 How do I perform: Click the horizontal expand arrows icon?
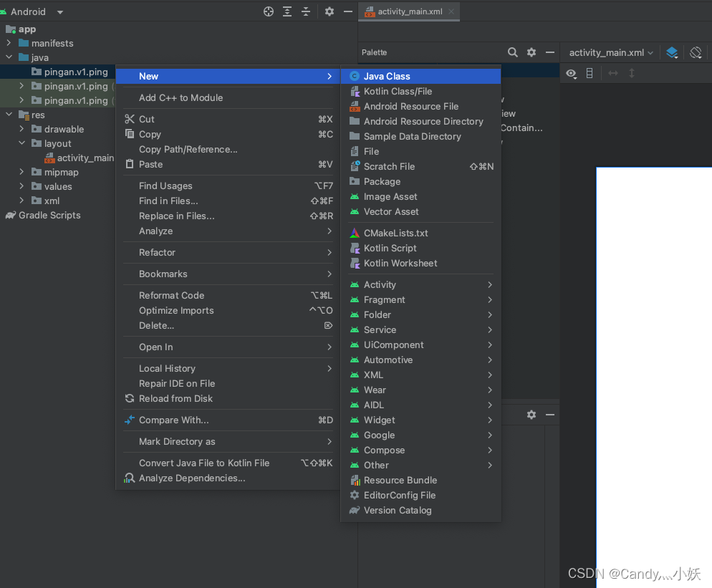pyautogui.click(x=613, y=73)
